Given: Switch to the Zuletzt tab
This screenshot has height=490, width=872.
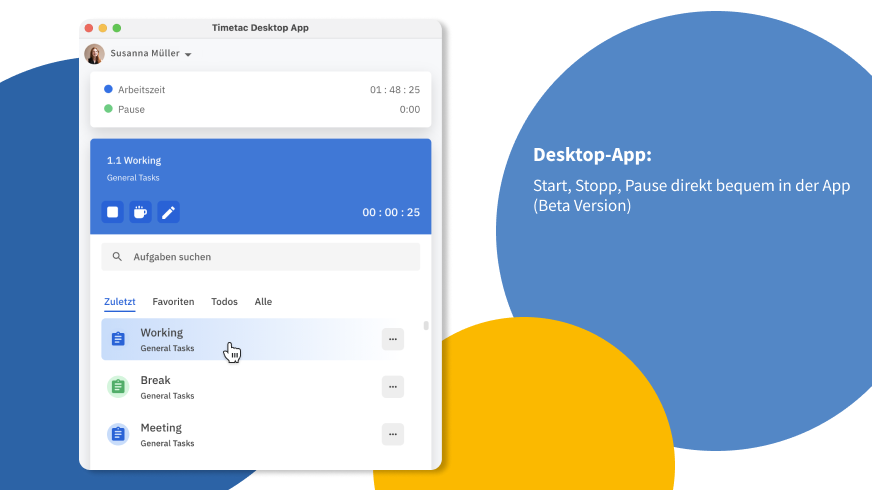Looking at the screenshot, I should (x=120, y=301).
